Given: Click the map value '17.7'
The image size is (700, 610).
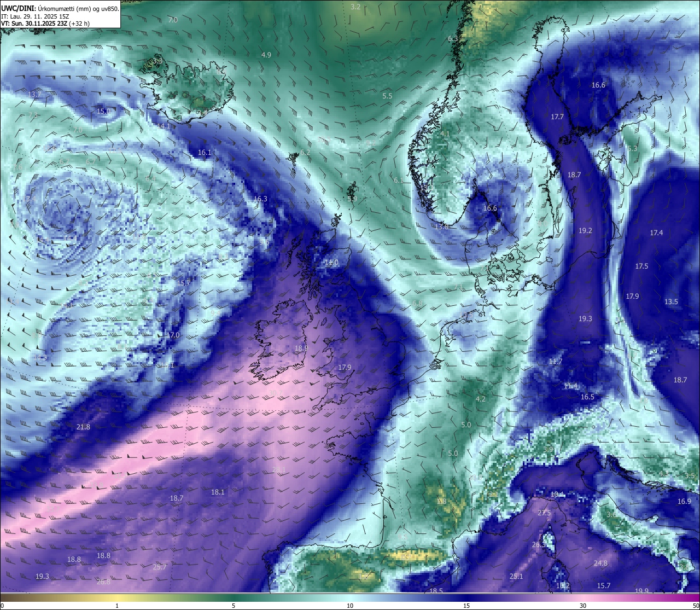Looking at the screenshot, I should click(557, 117).
